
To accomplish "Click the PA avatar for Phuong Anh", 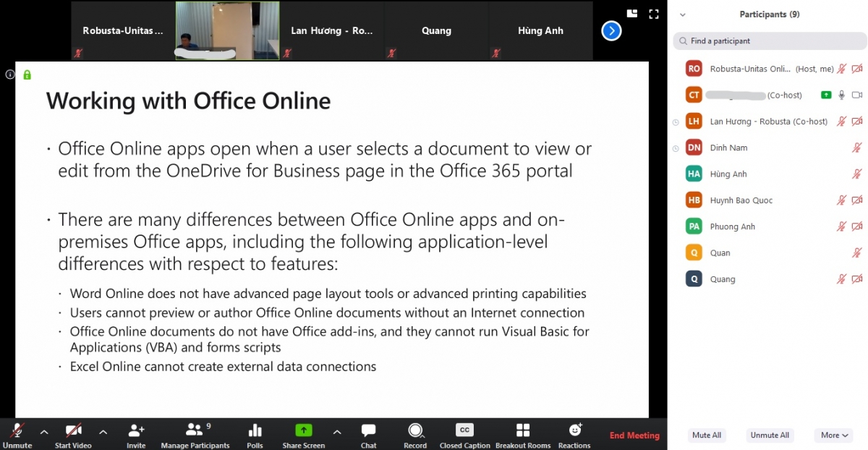I will click(x=694, y=226).
